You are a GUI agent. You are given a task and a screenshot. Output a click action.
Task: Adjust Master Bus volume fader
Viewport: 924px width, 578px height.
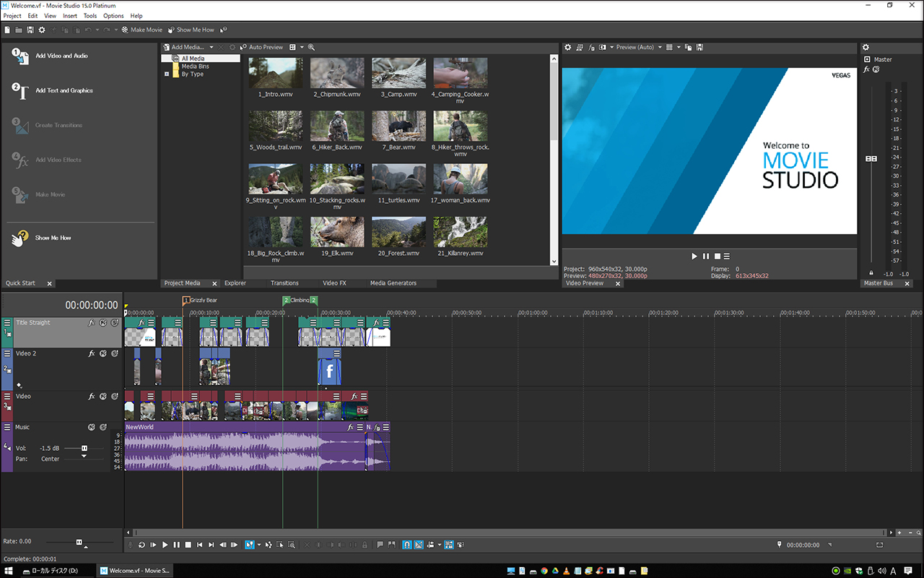(x=871, y=159)
